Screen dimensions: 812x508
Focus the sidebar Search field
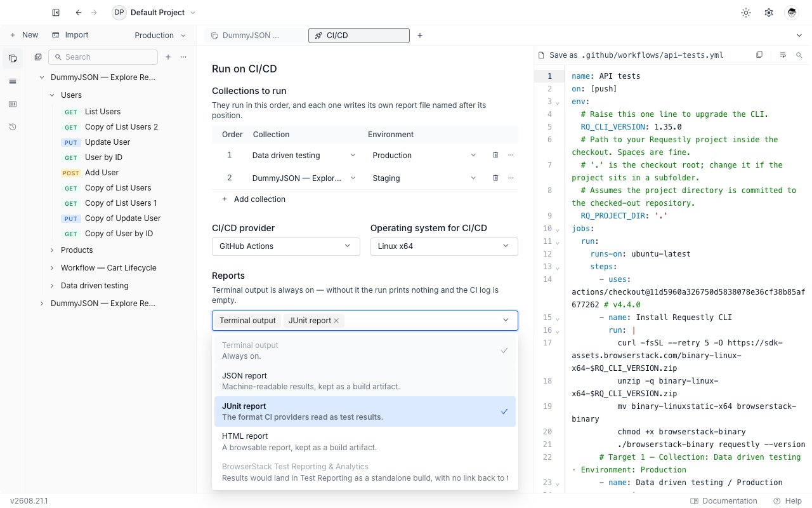103,57
